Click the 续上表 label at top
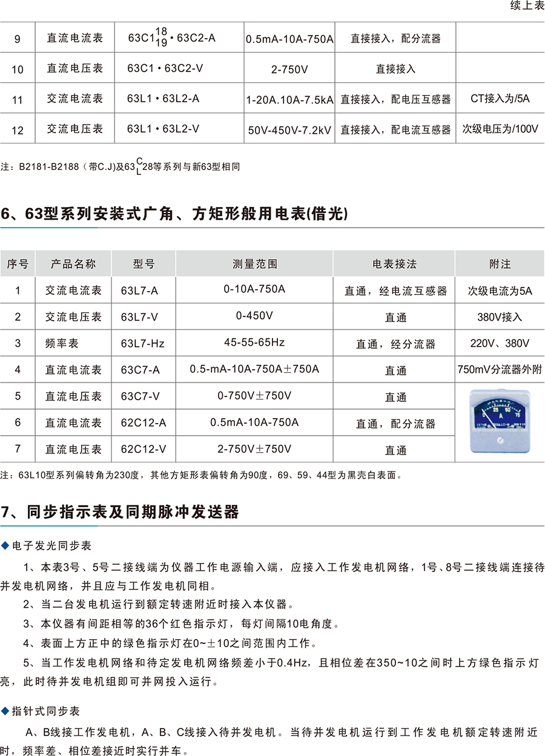This screenshot has width=545, height=756. click(527, 6)
